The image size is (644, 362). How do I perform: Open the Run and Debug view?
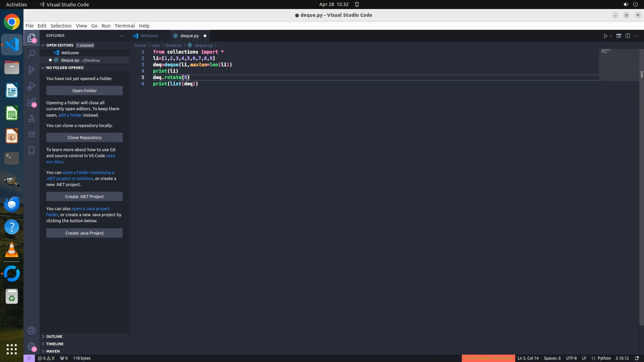pyautogui.click(x=32, y=86)
